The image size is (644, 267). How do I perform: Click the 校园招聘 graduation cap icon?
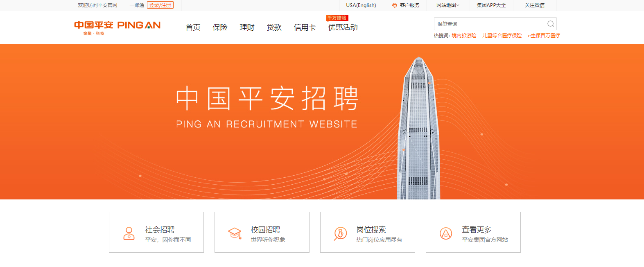click(x=235, y=233)
